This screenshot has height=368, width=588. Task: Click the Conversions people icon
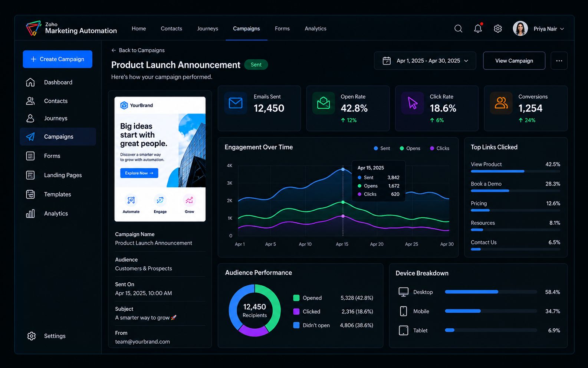pyautogui.click(x=501, y=103)
